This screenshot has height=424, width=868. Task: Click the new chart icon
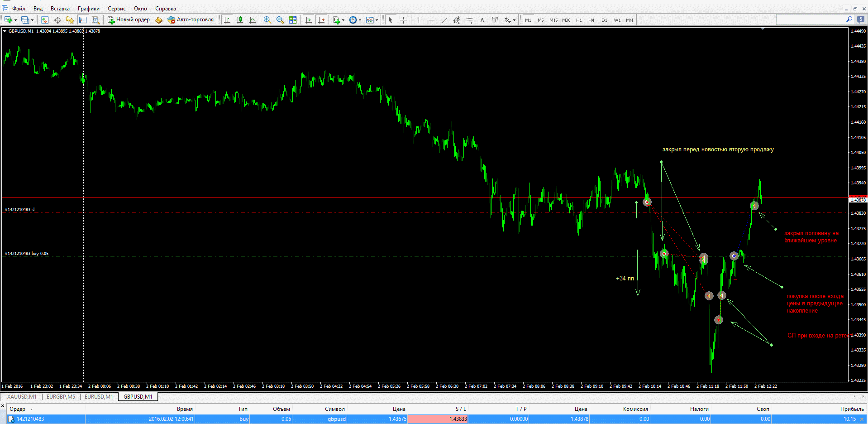(8, 20)
